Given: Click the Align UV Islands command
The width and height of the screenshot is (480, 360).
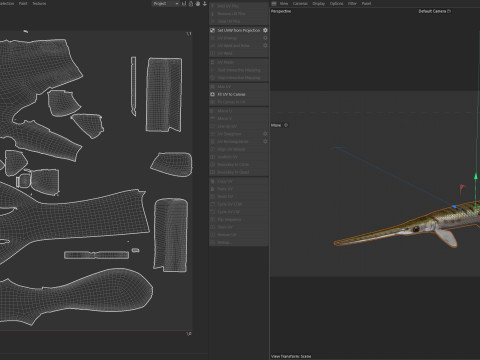Looking at the screenshot, I should [239, 149].
